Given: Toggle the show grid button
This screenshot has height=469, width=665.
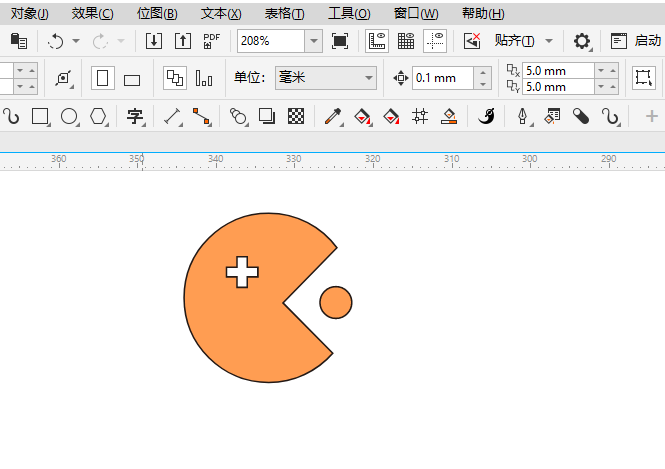Looking at the screenshot, I should coord(406,41).
